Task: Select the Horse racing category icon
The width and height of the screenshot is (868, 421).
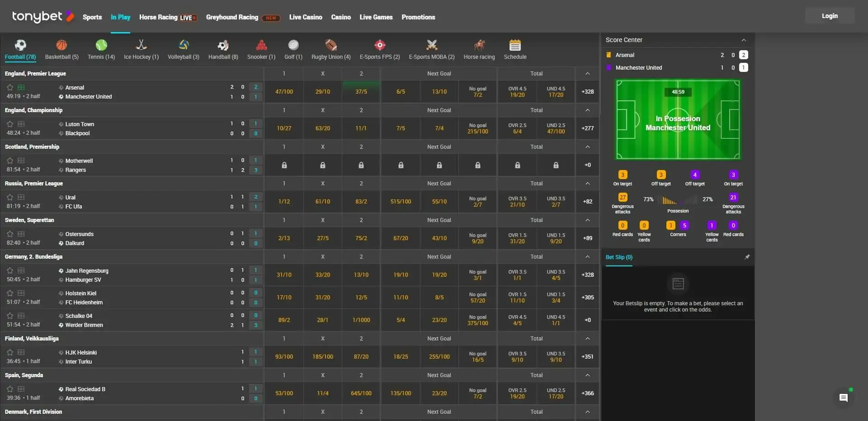Action: (x=479, y=46)
